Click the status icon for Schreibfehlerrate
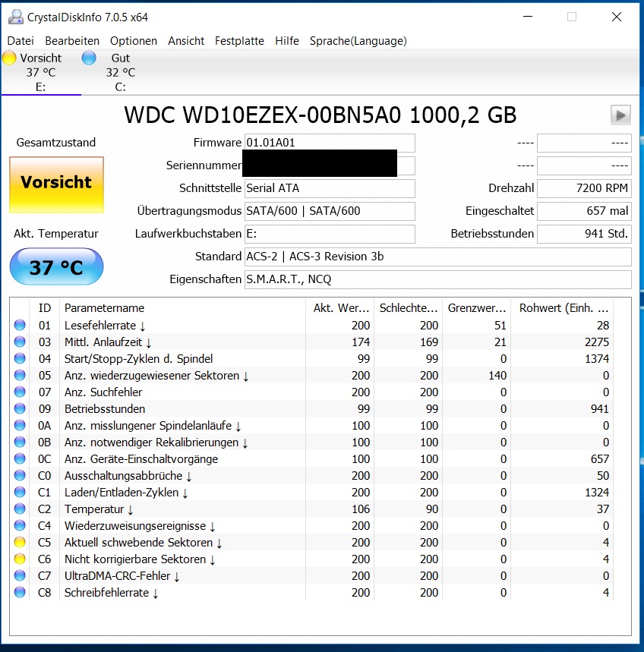 tap(20, 592)
